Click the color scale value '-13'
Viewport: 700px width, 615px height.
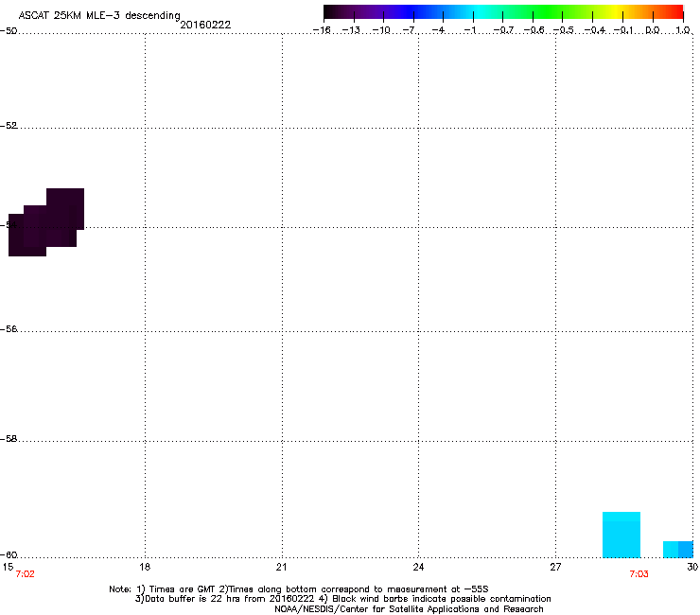351,30
